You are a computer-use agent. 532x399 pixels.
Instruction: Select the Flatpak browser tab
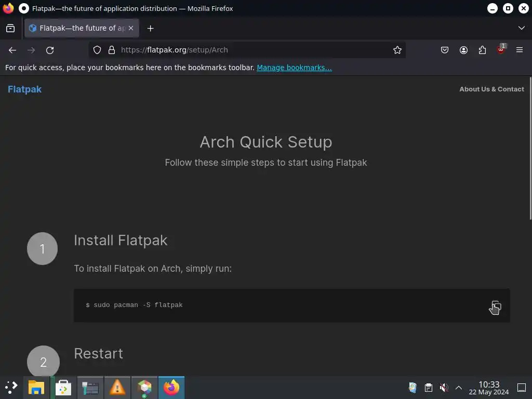point(82,28)
